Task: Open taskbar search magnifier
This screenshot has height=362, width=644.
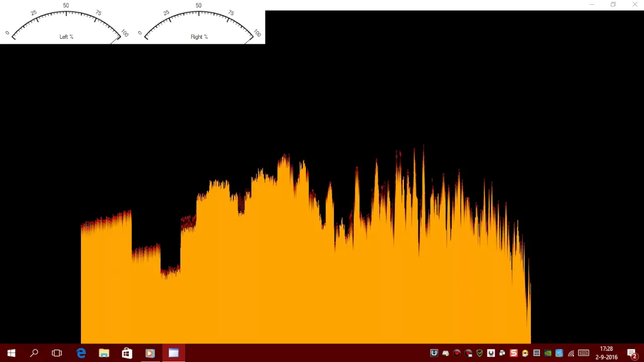Action: pos(34,353)
